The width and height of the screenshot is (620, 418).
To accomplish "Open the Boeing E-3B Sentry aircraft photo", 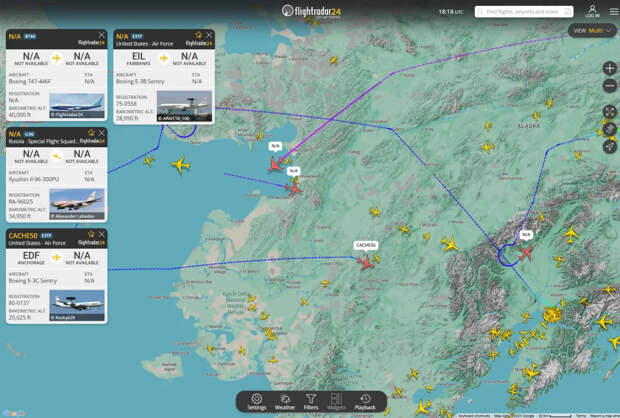I will pos(184,106).
